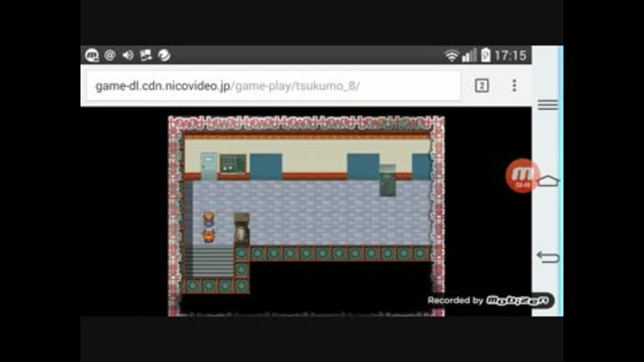Tap the cellular signal strength icon

pyautogui.click(x=469, y=56)
